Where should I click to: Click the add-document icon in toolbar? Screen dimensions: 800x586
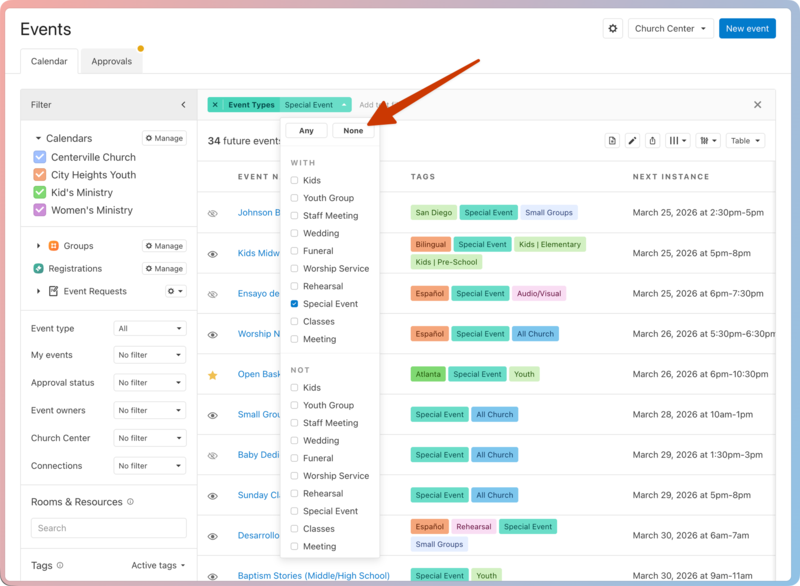[x=612, y=141]
